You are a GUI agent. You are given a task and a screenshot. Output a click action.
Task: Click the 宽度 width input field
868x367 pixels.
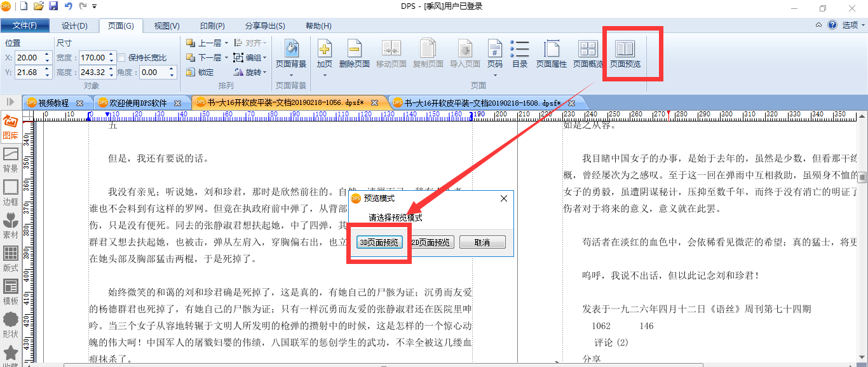pos(92,57)
